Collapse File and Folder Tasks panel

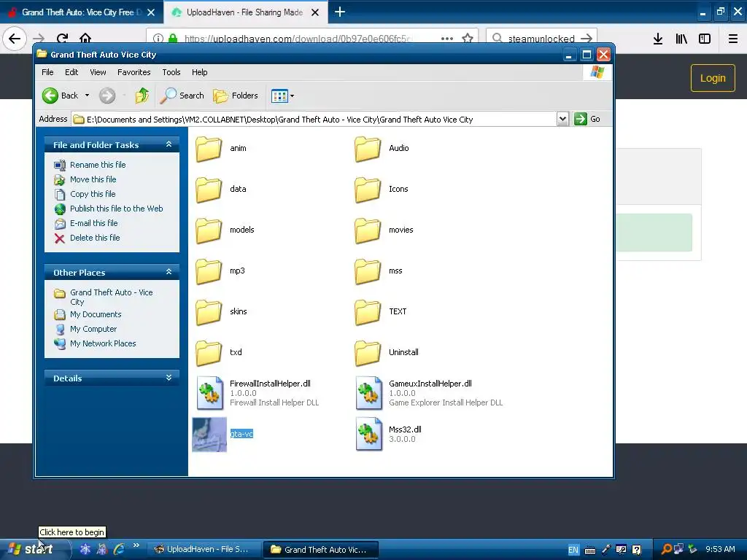click(x=169, y=144)
